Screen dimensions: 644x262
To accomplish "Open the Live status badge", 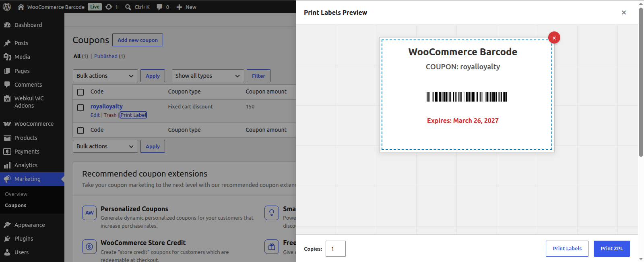I will coord(95,7).
